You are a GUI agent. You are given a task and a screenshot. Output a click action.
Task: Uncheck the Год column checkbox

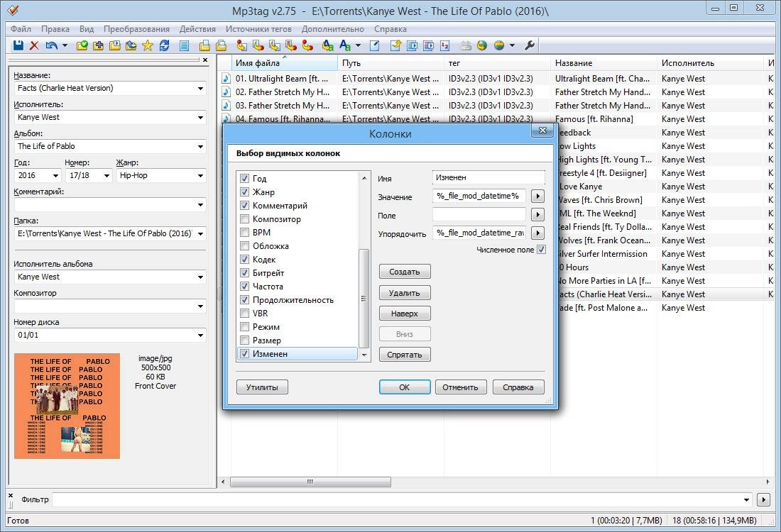[x=244, y=178]
